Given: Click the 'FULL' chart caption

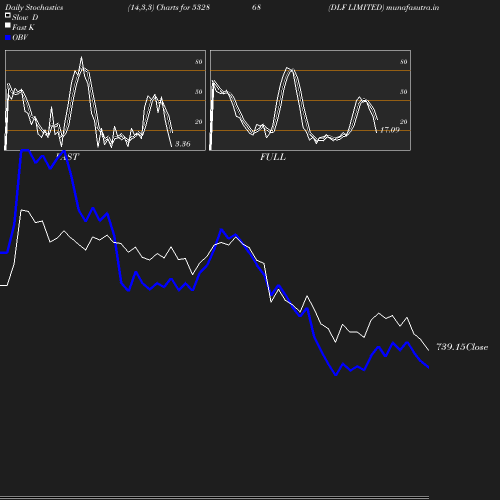Looking at the screenshot, I should [x=273, y=157].
